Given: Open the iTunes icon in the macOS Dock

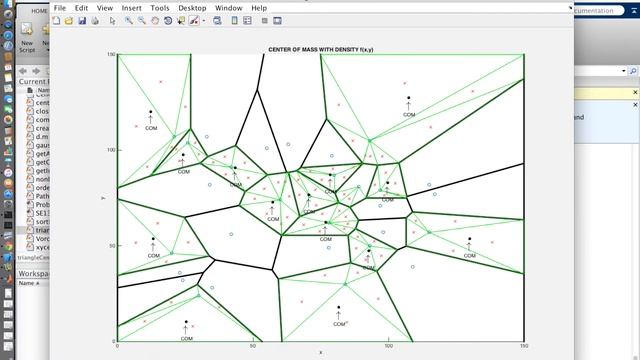Looking at the screenshot, I should tap(8, 172).
